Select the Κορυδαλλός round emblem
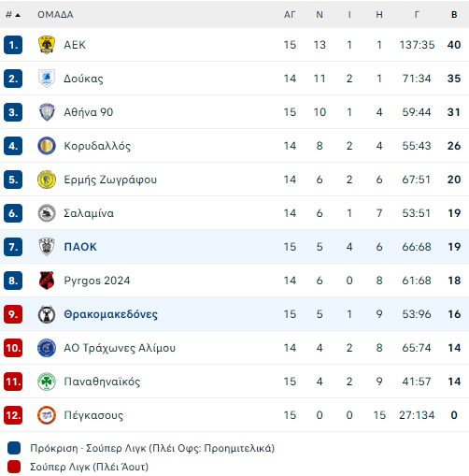Viewport: 469px width, 476px height. [x=47, y=146]
